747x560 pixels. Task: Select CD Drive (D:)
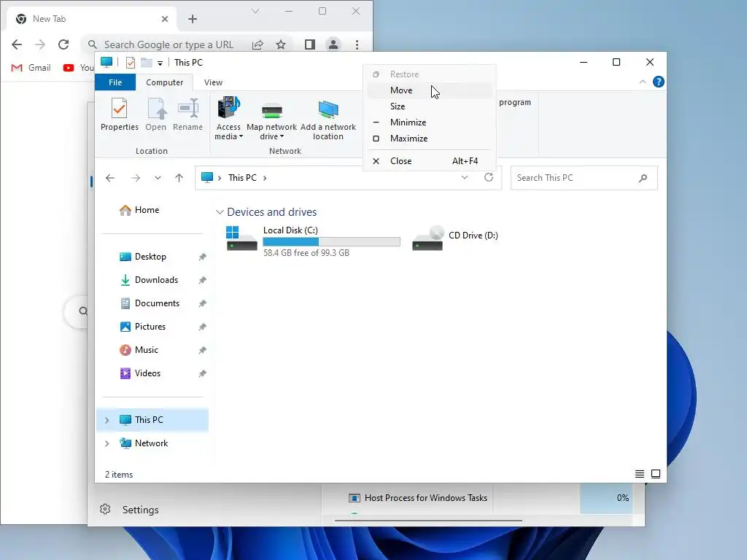[x=455, y=237]
